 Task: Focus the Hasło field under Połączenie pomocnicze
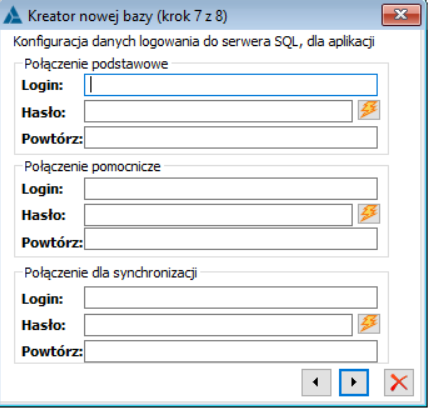[218, 215]
